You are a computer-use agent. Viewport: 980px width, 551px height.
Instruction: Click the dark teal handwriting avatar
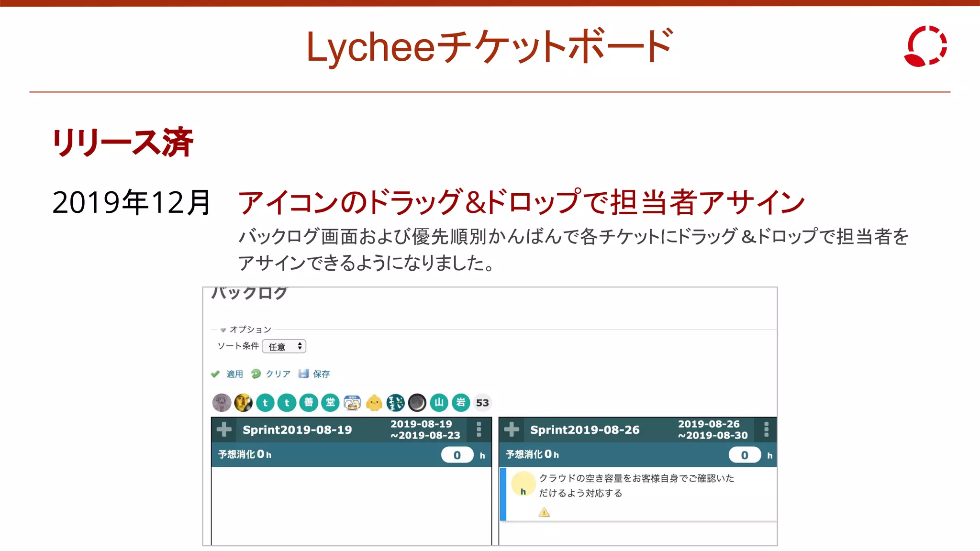[395, 403]
